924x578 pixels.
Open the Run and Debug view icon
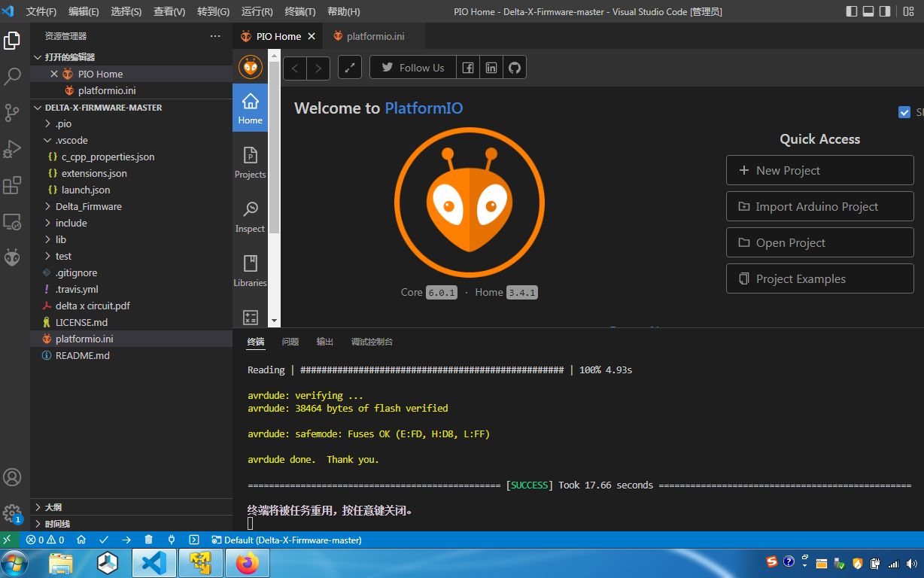12,149
